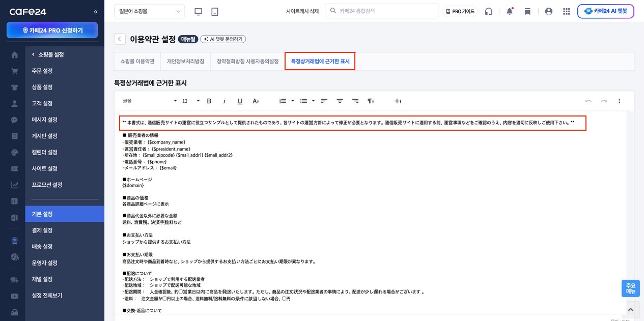Align text right in the editor
This screenshot has width=644, height=321.
click(355, 101)
